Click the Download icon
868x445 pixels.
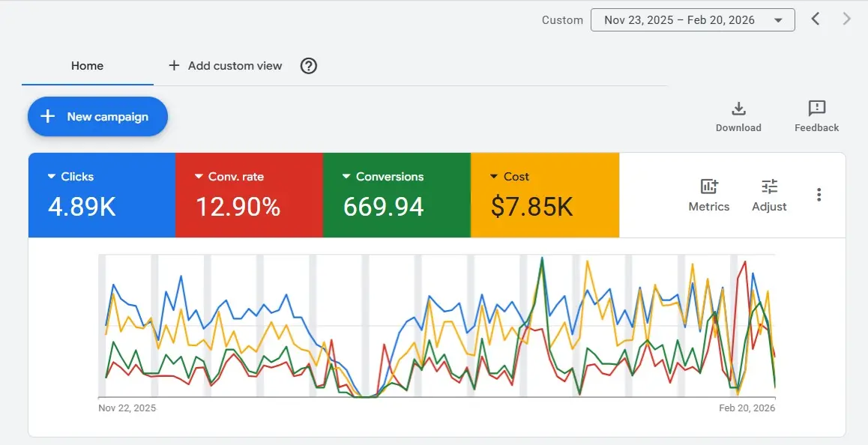click(x=738, y=109)
